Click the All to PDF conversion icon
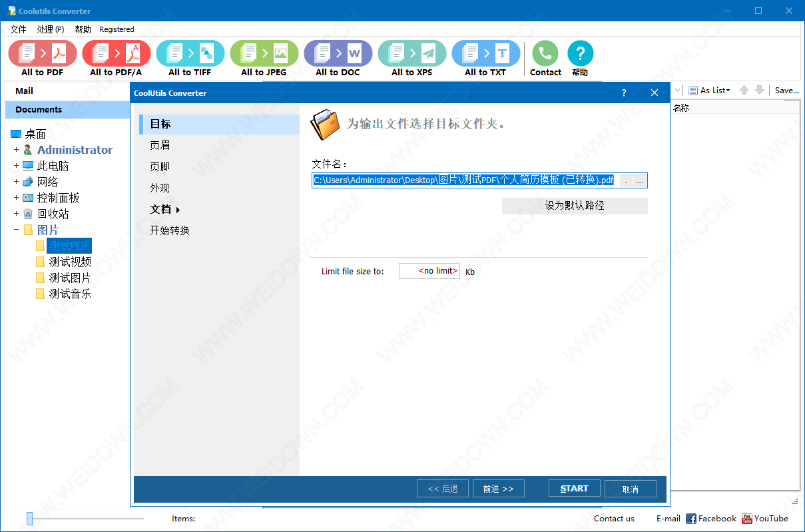The image size is (805, 532). click(42, 53)
